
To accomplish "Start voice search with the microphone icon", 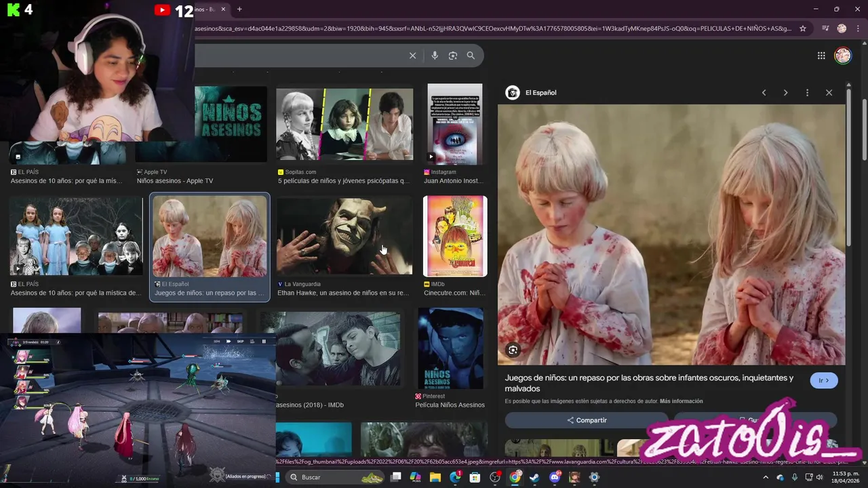I will point(435,56).
